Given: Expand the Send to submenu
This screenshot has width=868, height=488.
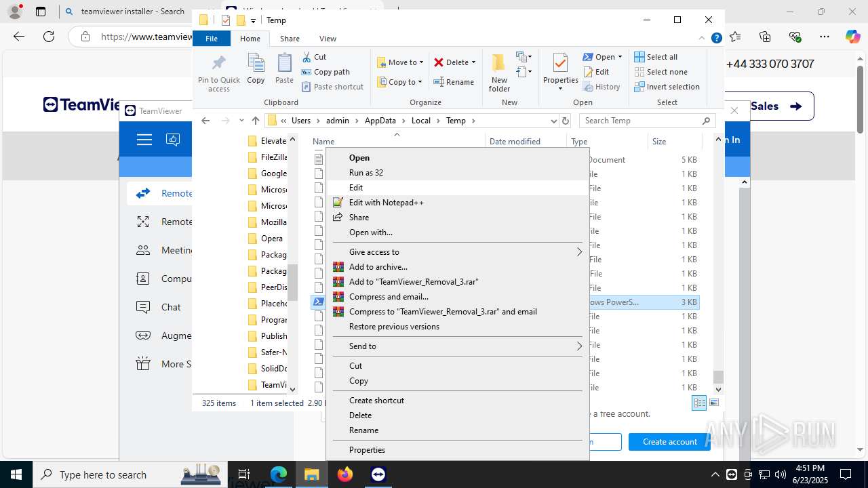Looking at the screenshot, I should 457,346.
